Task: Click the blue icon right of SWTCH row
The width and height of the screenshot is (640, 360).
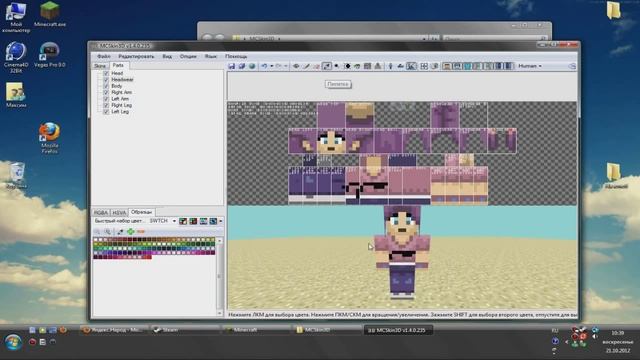Action: 213,221
